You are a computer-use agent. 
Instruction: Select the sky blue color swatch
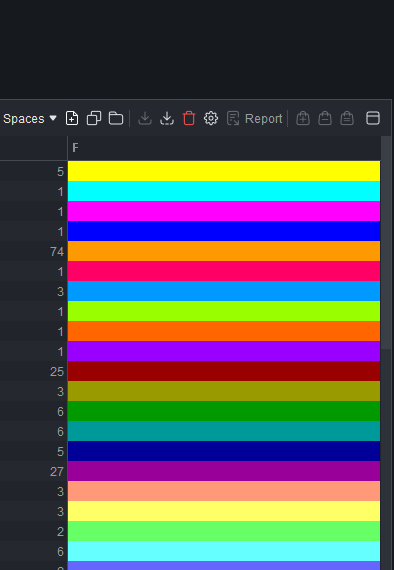click(x=224, y=291)
